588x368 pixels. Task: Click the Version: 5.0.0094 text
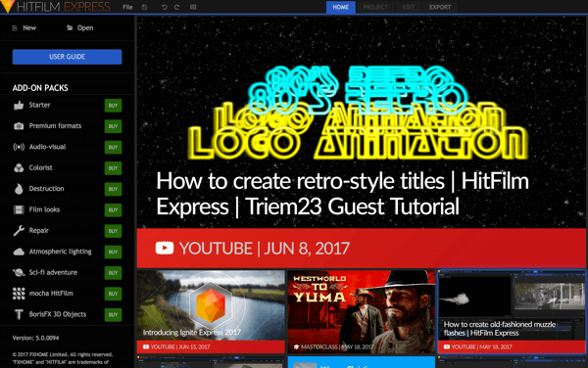click(35, 338)
